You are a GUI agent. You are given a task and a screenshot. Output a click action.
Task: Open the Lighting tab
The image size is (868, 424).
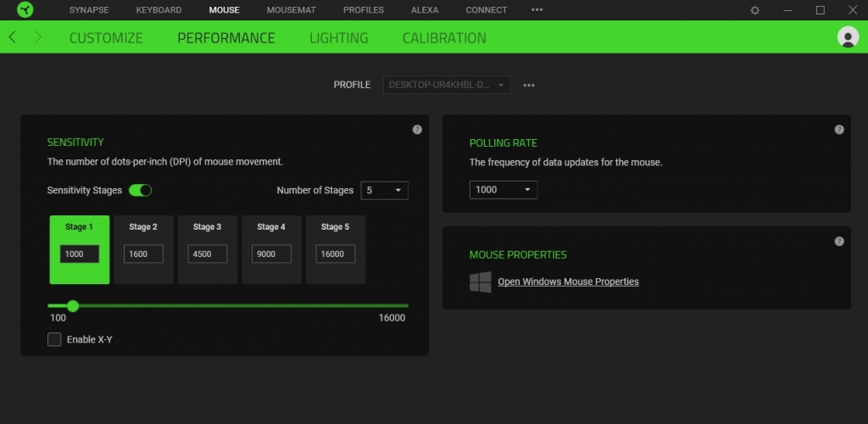coord(338,38)
